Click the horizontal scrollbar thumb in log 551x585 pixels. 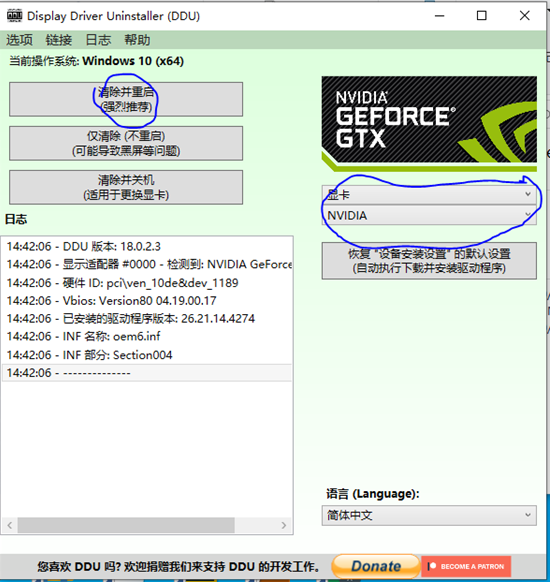point(126,525)
